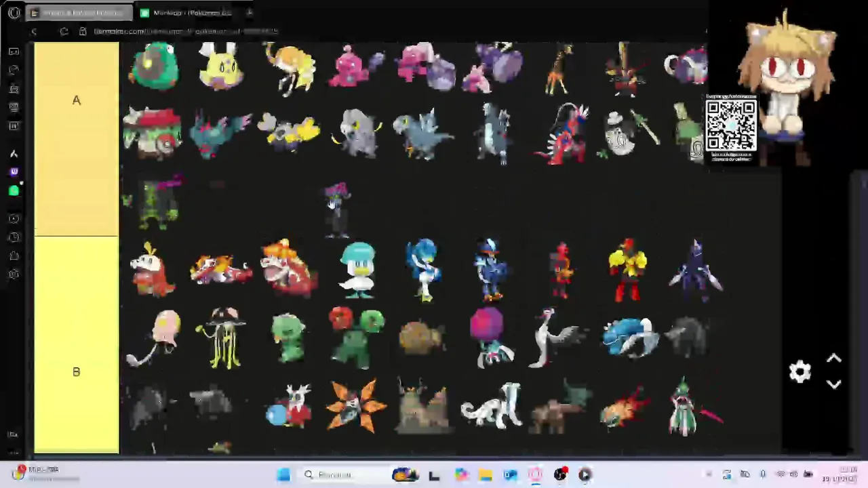Select Ceruledge in the B tier

click(x=695, y=270)
